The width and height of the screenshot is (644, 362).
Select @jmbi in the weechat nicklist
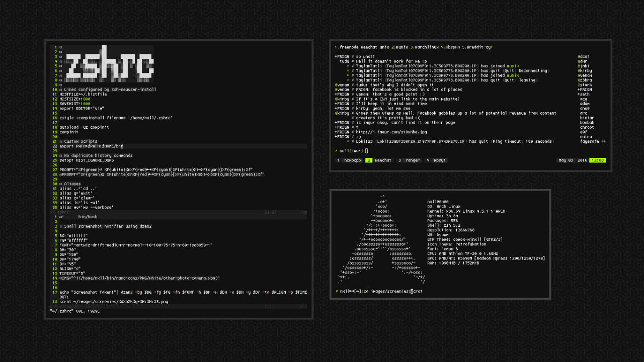point(583,66)
